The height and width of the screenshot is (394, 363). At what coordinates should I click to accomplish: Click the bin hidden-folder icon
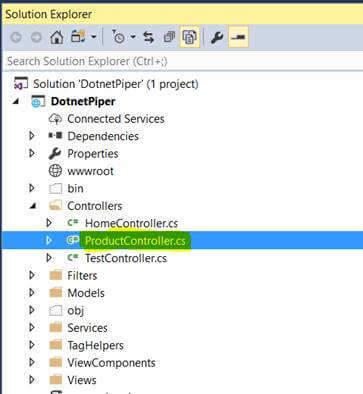point(55,188)
